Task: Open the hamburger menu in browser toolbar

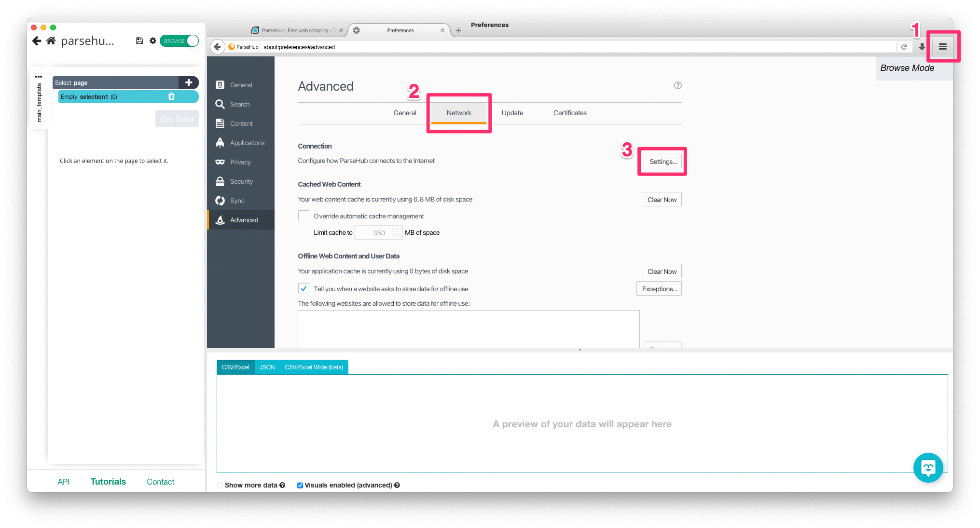Action: pyautogui.click(x=942, y=47)
